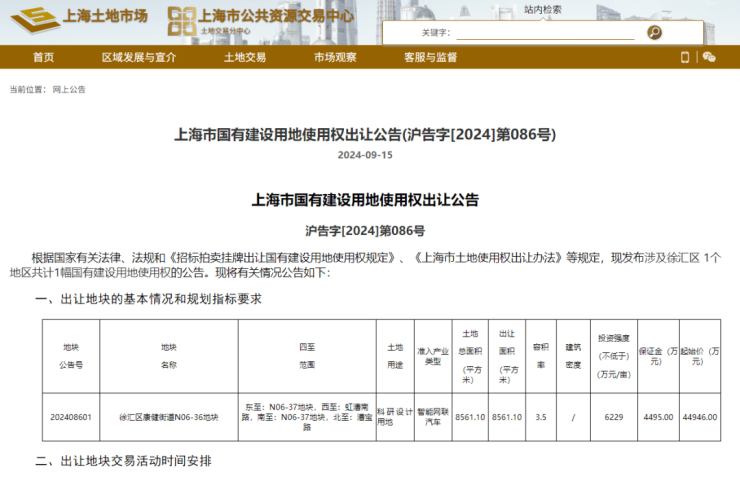Click the subtitle 沪告字[2024]第086号
The width and height of the screenshot is (740, 477).
[x=365, y=231]
